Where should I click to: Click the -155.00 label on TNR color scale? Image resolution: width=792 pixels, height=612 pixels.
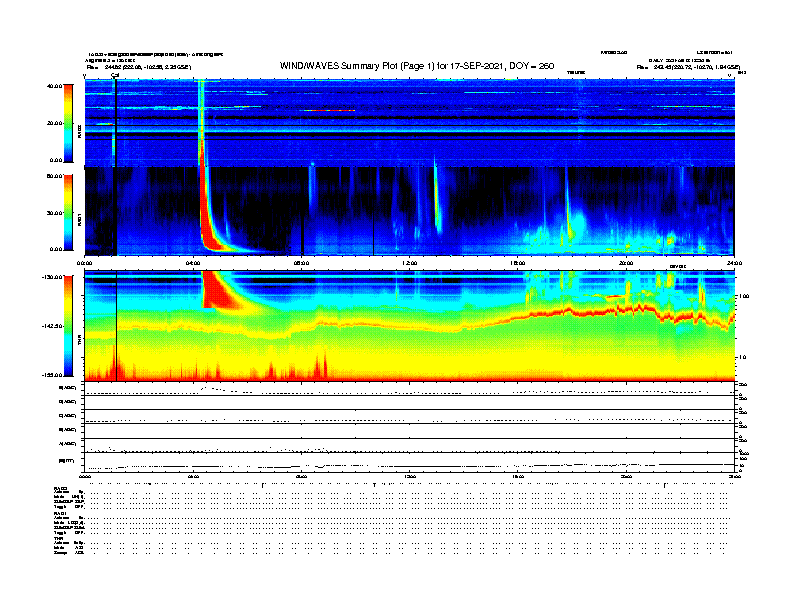click(x=52, y=375)
